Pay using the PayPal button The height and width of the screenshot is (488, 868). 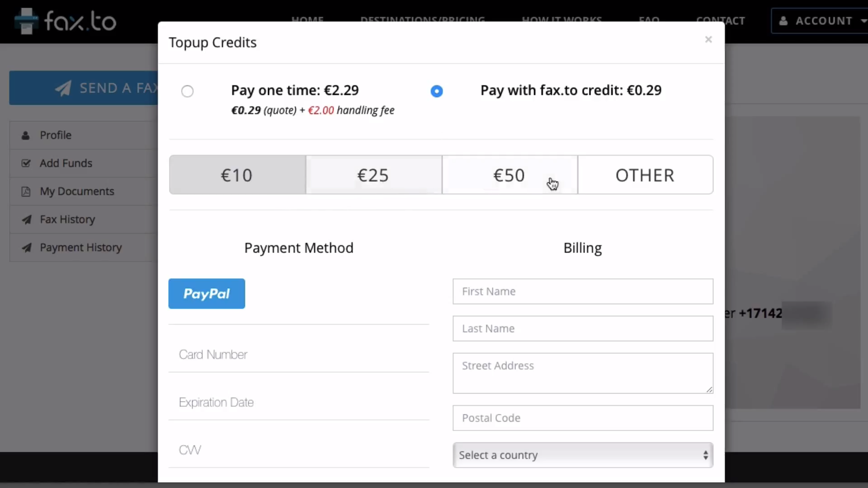pyautogui.click(x=207, y=294)
